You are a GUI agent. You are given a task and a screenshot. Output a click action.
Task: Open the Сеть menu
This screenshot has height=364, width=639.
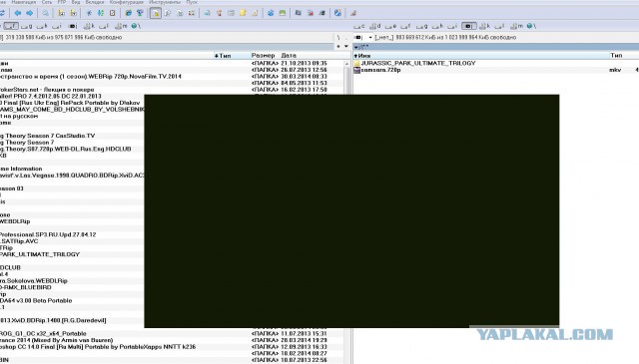click(x=47, y=2)
